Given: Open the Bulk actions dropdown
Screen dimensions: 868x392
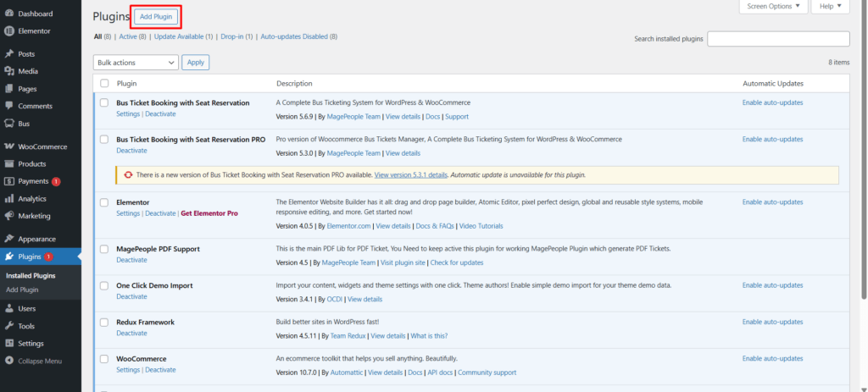Looking at the screenshot, I should tap(136, 63).
